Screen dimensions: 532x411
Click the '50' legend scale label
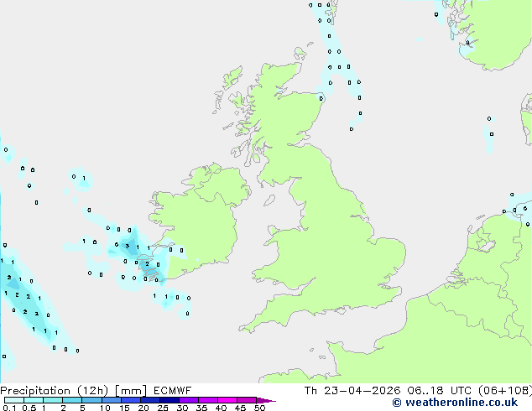259,408
